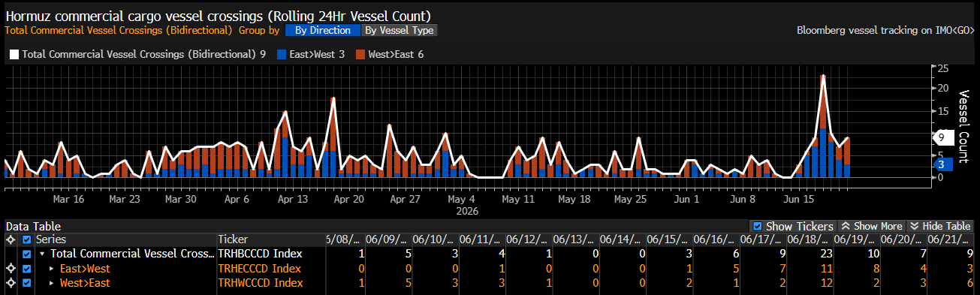Click the crosshair icon beside East>West row
The height and width of the screenshot is (295, 980).
10,269
